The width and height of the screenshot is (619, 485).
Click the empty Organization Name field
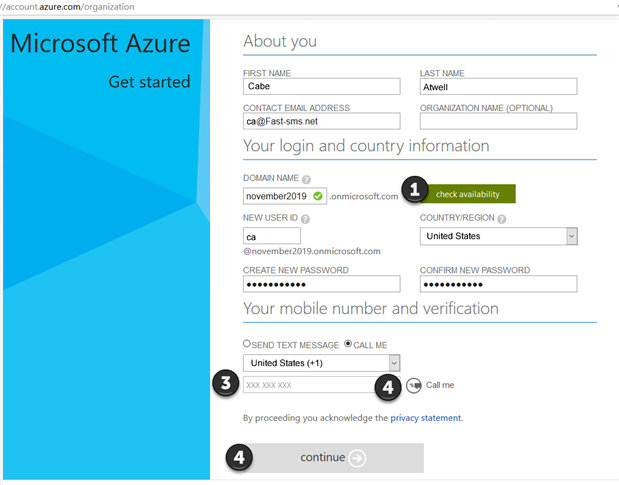(x=499, y=121)
